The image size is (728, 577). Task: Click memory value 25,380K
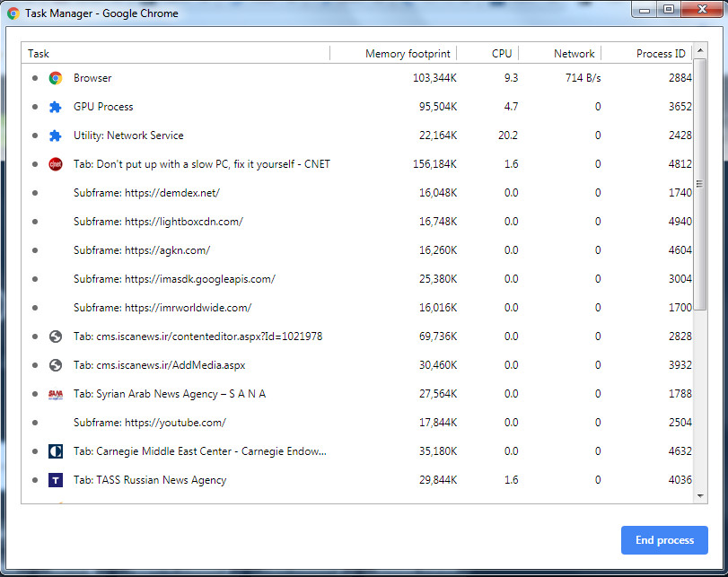coord(438,279)
